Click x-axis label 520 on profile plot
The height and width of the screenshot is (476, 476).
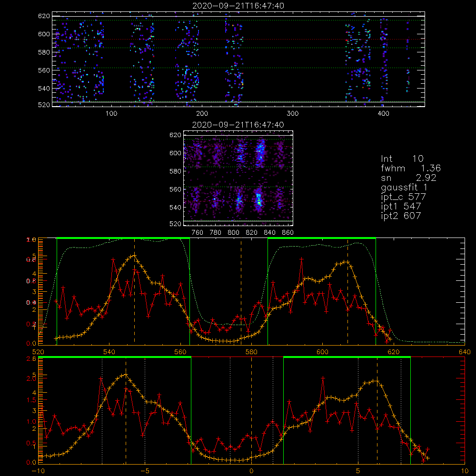click(38, 352)
